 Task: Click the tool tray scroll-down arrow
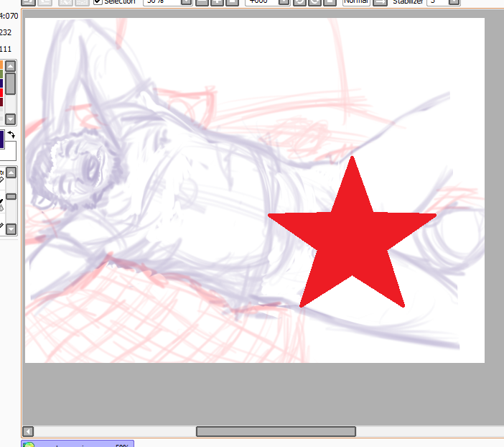[11, 229]
